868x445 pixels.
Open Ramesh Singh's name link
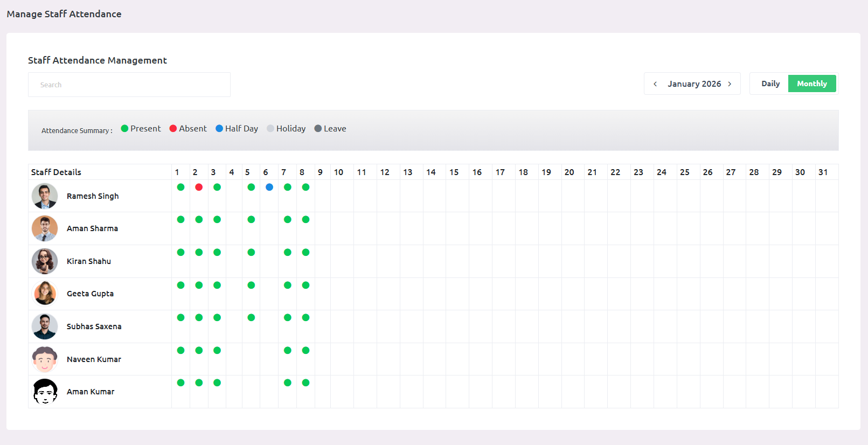(93, 196)
